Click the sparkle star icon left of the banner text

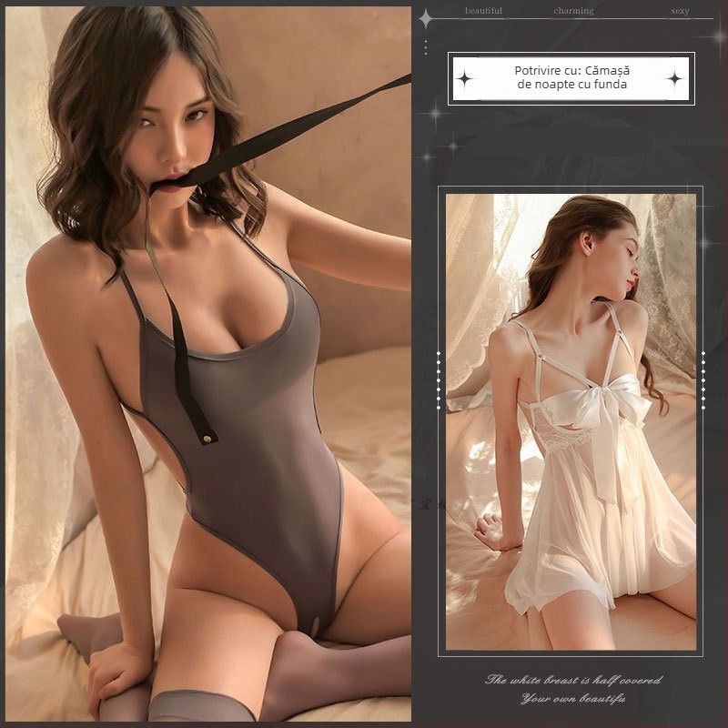465,76
